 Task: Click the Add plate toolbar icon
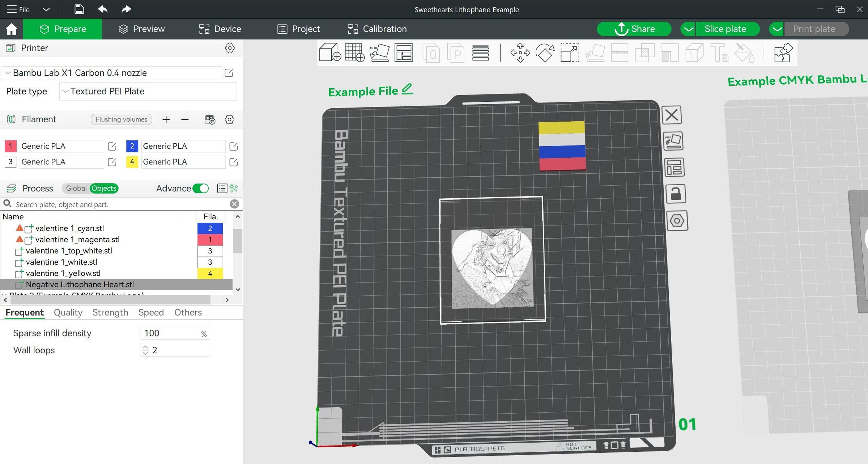pos(354,53)
